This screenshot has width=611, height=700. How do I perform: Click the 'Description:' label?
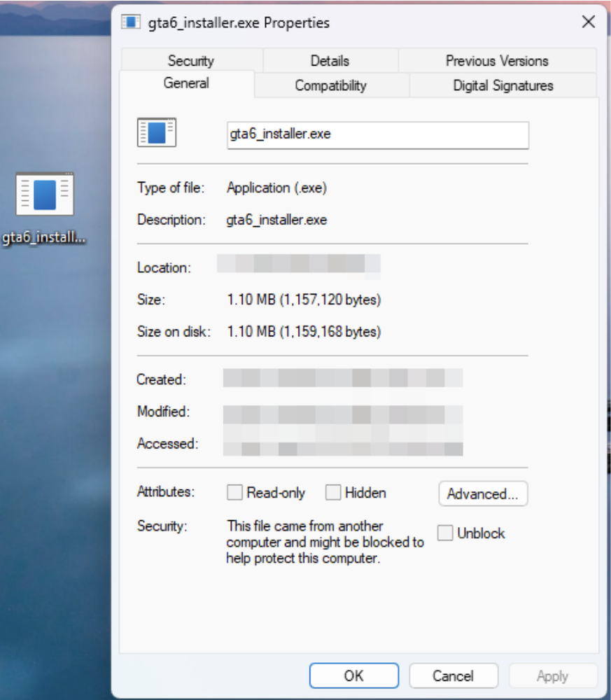click(x=171, y=220)
